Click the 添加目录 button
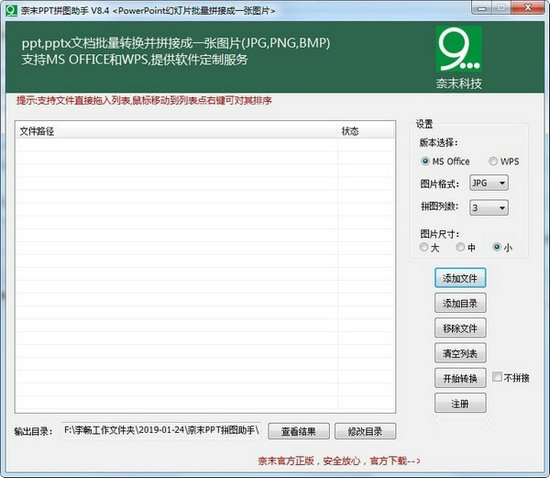This screenshot has height=478, width=550. (460, 303)
